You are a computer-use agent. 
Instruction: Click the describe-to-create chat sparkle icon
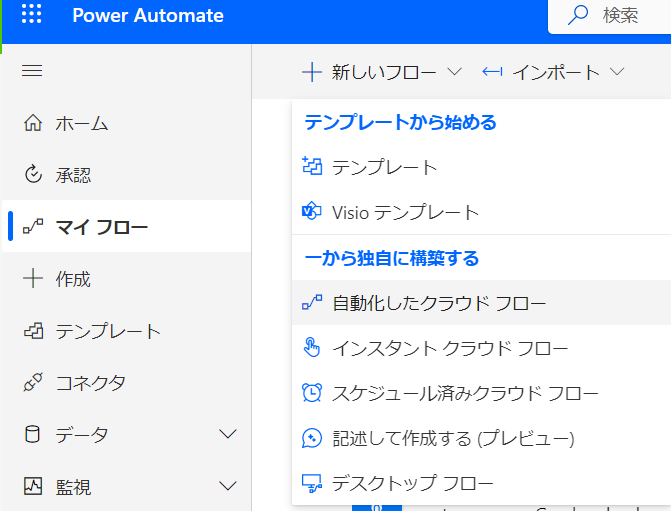tap(312, 438)
